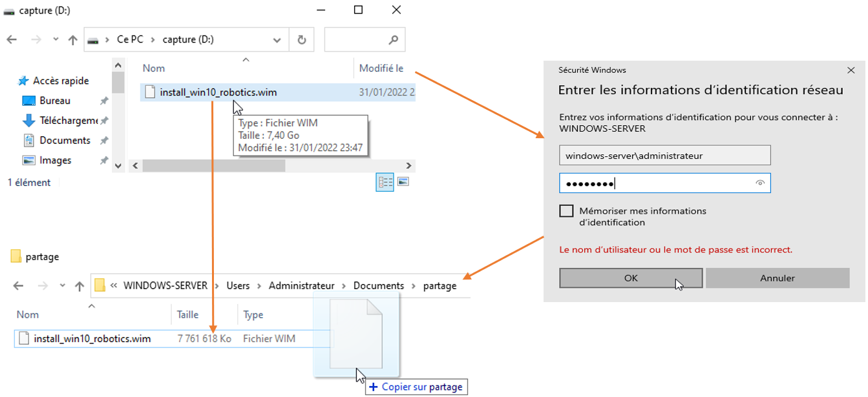Click username field windows-server\administrateur
The image size is (868, 397).
click(665, 156)
